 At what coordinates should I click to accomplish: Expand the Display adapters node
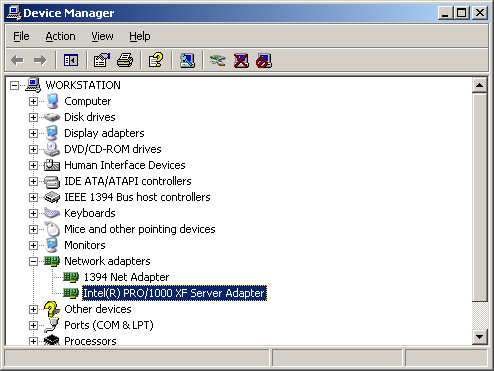coord(33,133)
